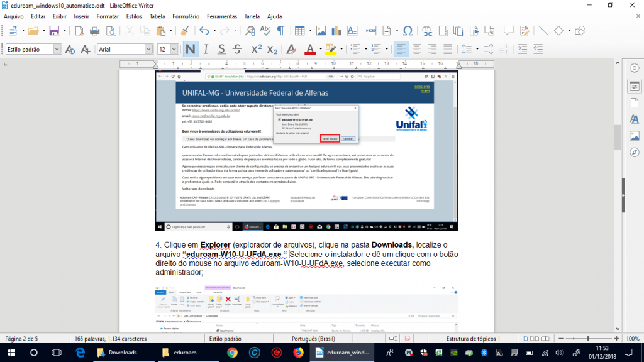
Task: Run the spelling check icon
Action: tap(266, 31)
